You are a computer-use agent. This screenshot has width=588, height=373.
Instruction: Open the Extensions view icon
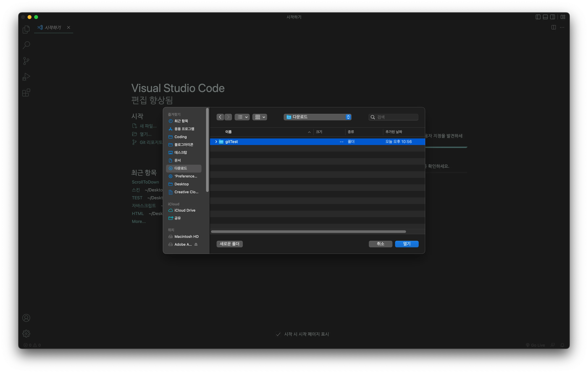26,93
